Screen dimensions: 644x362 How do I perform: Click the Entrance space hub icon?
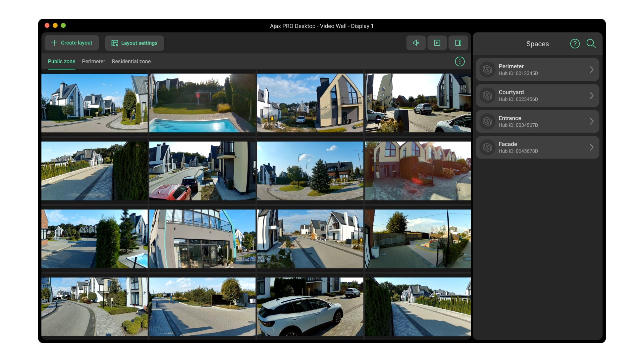487,121
